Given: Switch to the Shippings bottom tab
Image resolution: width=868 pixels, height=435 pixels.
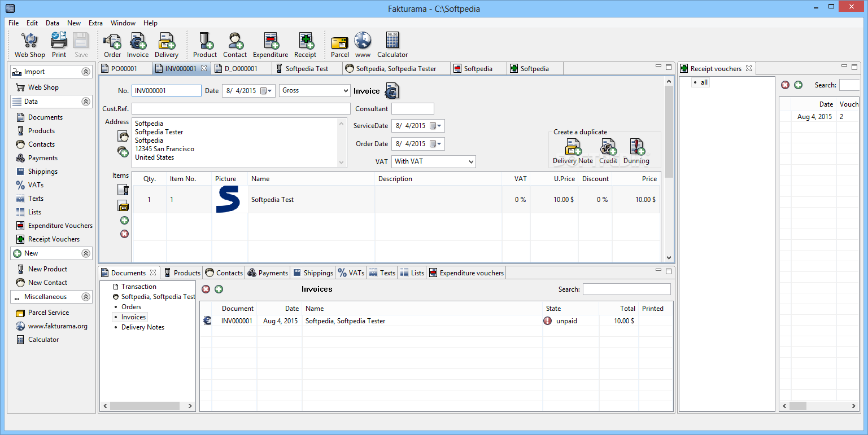Looking at the screenshot, I should [313, 273].
